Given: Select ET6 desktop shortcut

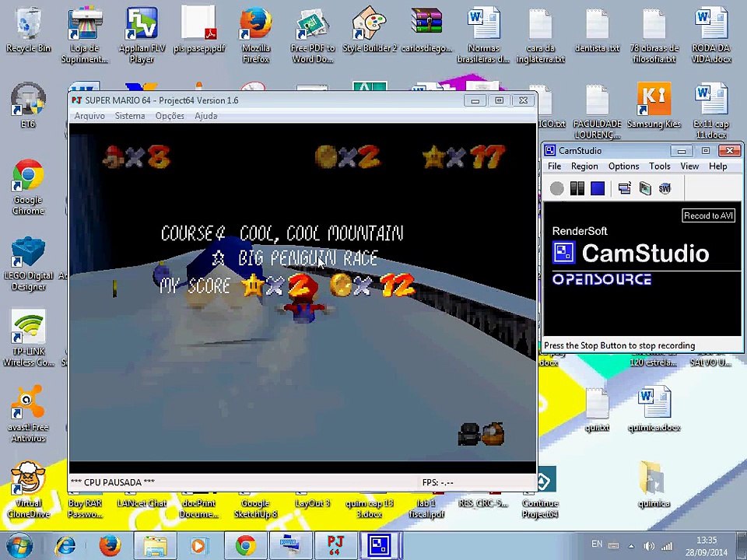Looking at the screenshot, I should (x=28, y=105).
